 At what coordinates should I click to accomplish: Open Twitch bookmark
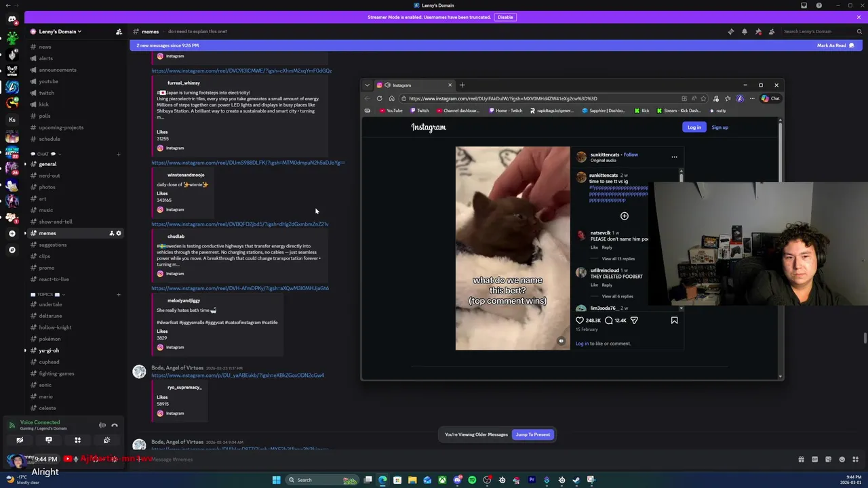(x=419, y=110)
